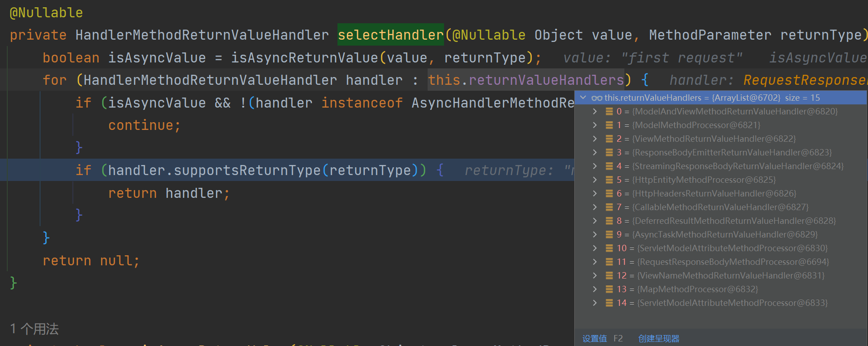This screenshot has width=868, height=346.
Task: Expand entry 14 ServletModelAttributeMethodProcessor@6833
Action: (595, 303)
